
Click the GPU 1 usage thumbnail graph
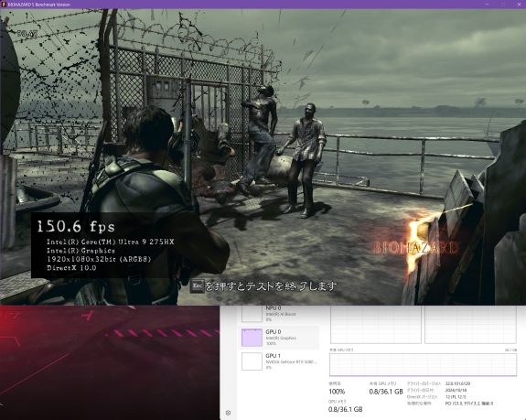point(252,361)
